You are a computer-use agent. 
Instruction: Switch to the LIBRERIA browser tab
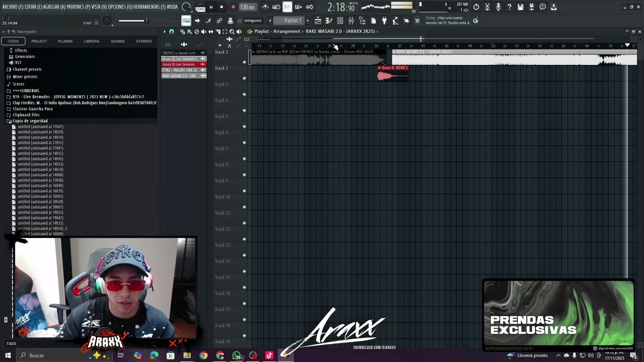pyautogui.click(x=91, y=41)
